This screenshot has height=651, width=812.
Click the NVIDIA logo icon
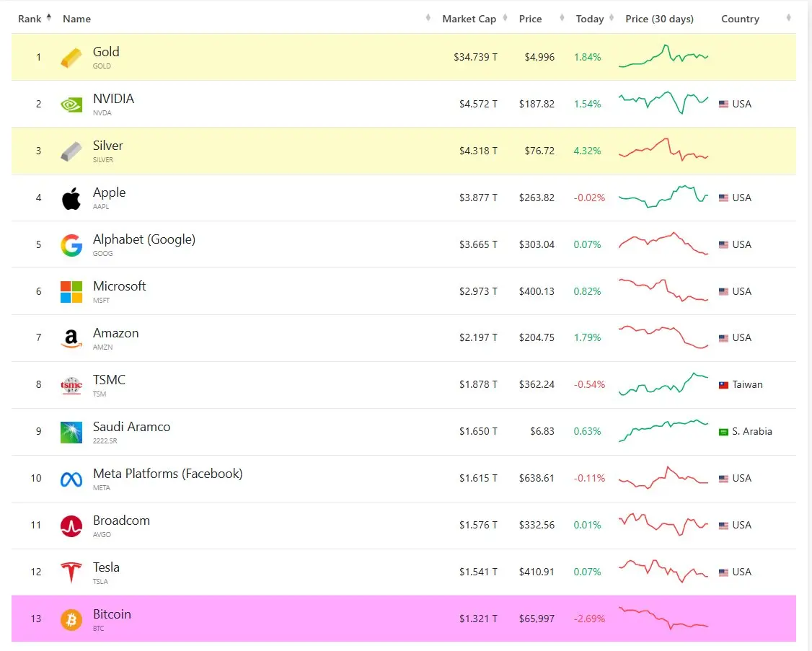pyautogui.click(x=71, y=105)
